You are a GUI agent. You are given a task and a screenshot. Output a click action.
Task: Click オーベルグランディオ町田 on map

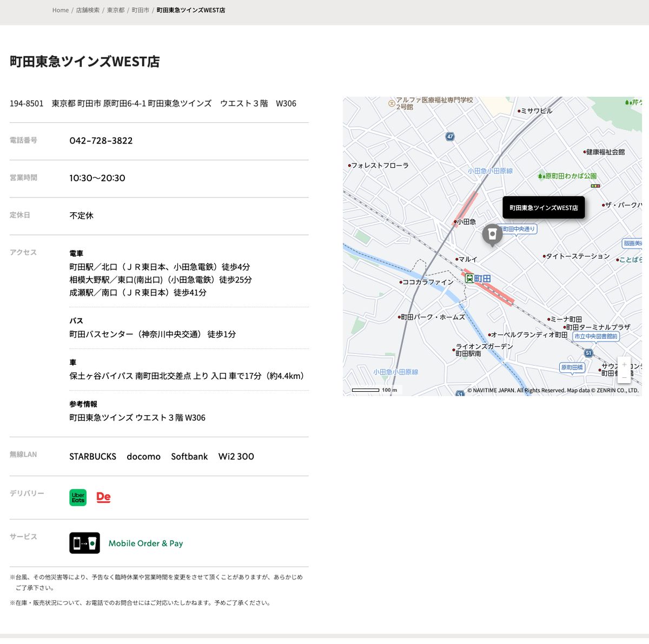click(528, 335)
